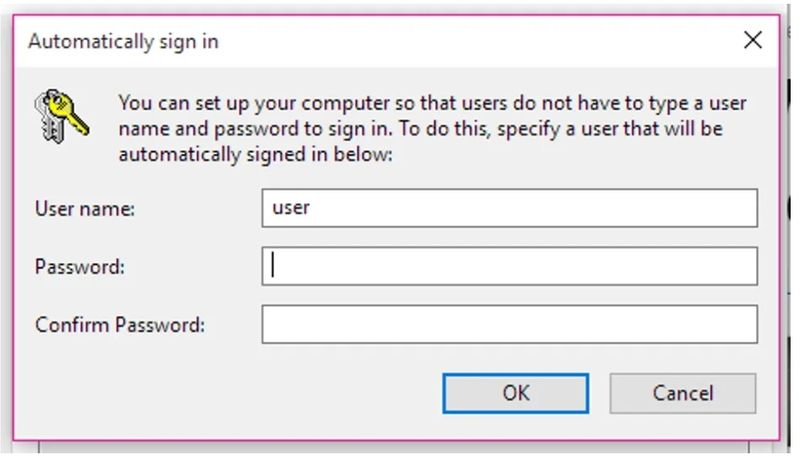Click into the Password input box
800x461 pixels.
pyautogui.click(x=509, y=267)
